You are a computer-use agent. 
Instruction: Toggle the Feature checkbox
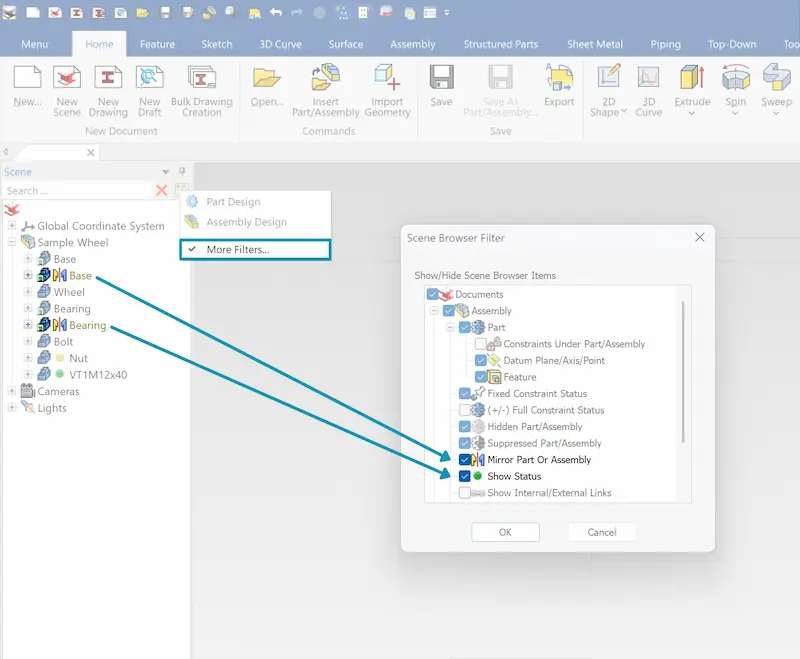(481, 377)
